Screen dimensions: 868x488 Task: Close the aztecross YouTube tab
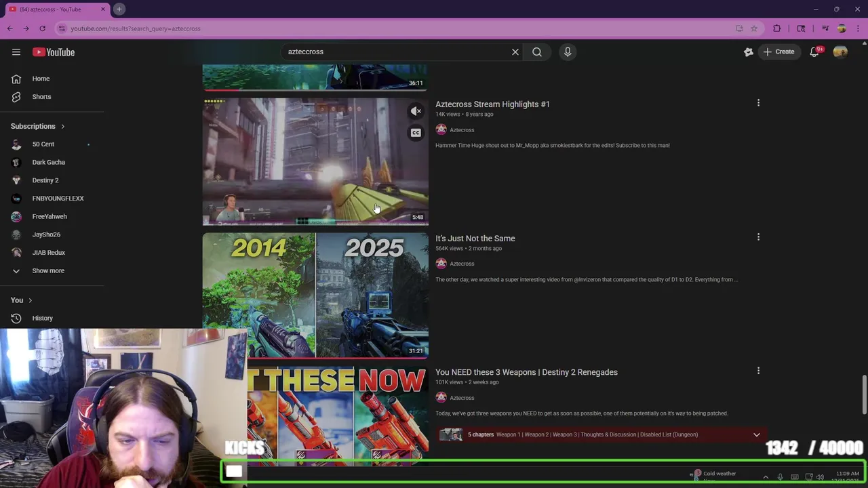tap(103, 9)
